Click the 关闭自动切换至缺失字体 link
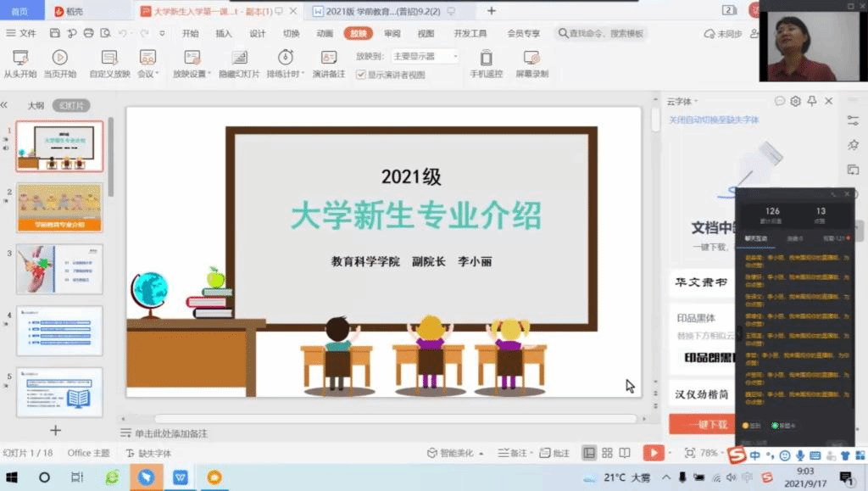Image resolution: width=868 pixels, height=491 pixels. pos(714,120)
